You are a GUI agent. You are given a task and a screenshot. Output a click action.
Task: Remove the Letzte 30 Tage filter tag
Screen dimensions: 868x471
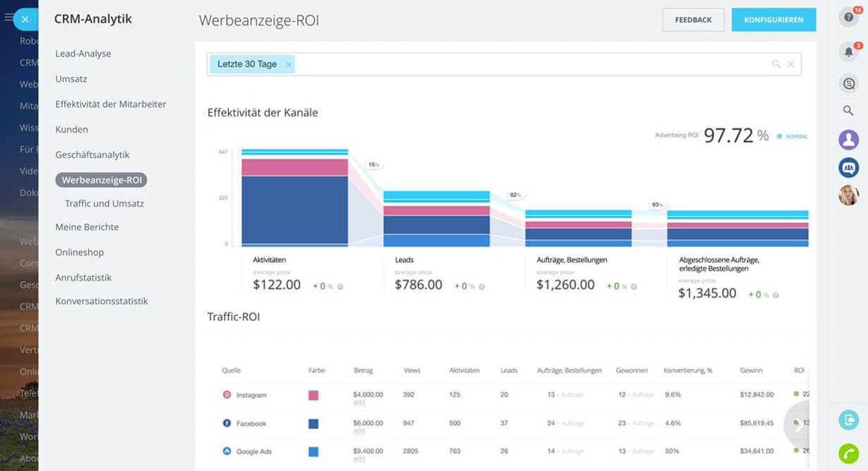(289, 64)
